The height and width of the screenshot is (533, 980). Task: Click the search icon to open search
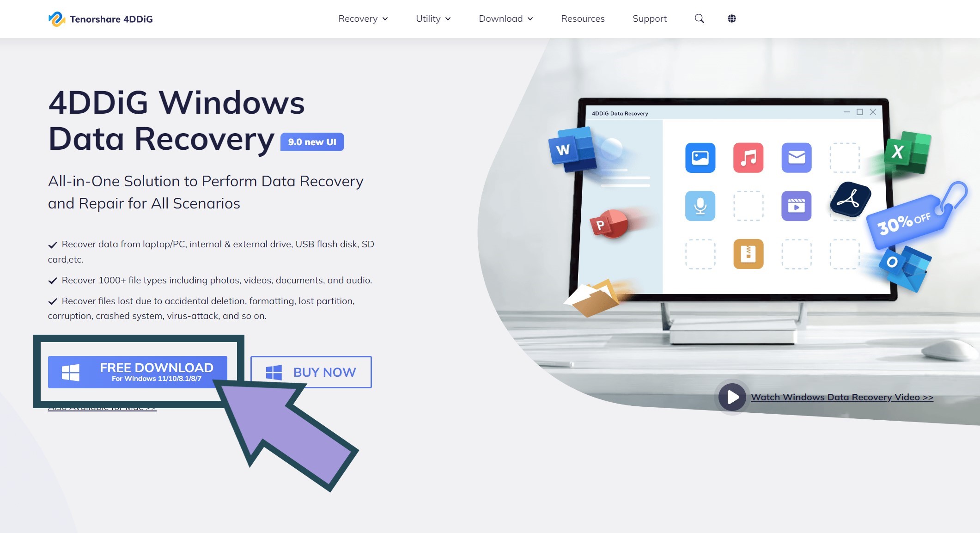tap(699, 18)
